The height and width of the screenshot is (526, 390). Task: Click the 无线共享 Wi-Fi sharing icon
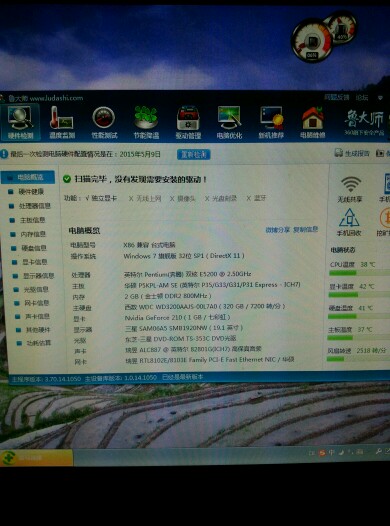pos(350,189)
